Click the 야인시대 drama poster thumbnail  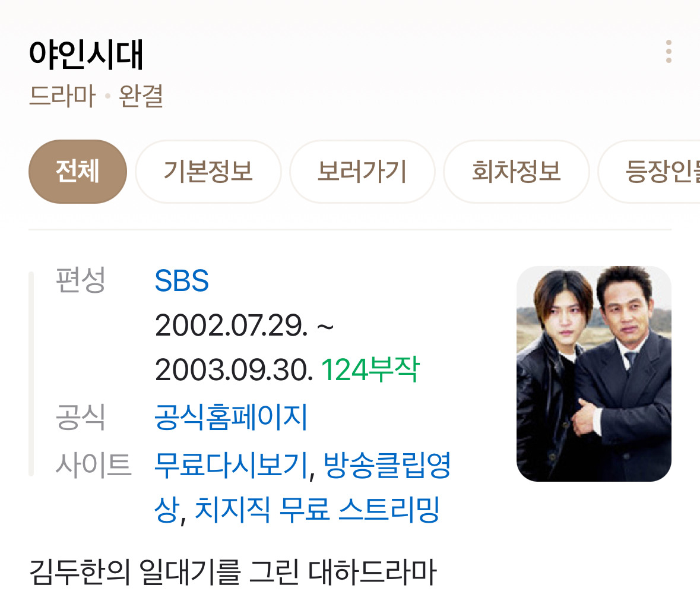594,374
